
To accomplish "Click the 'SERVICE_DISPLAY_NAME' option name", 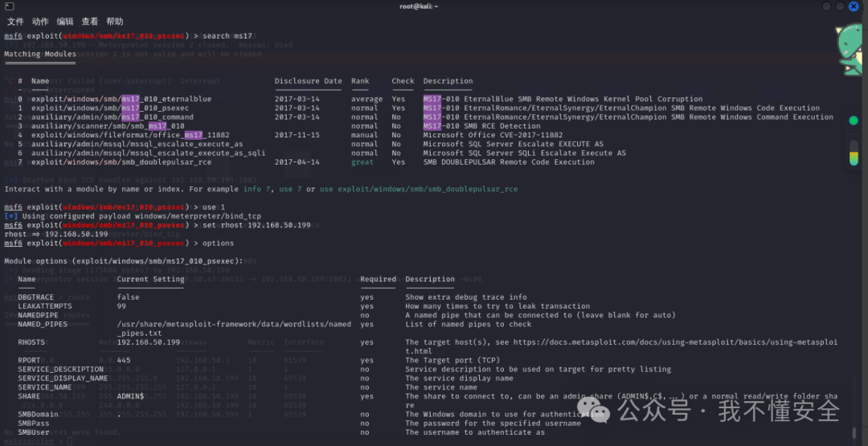I will (63, 378).
